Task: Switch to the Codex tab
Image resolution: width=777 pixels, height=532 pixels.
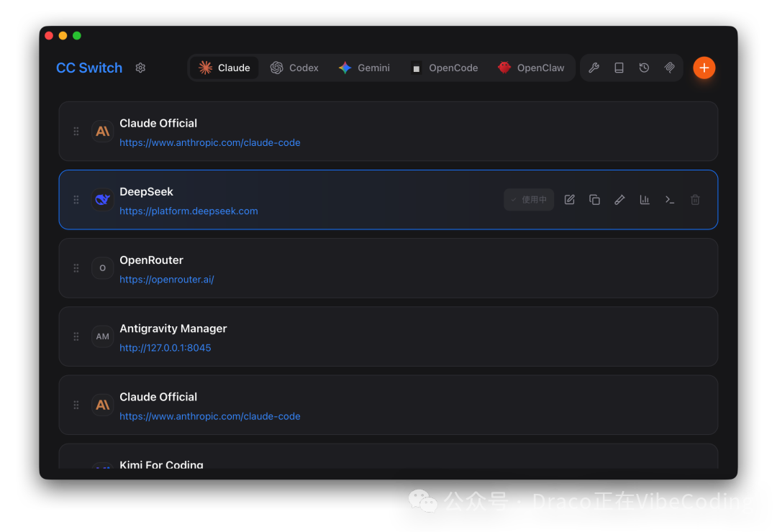Action: click(x=294, y=68)
